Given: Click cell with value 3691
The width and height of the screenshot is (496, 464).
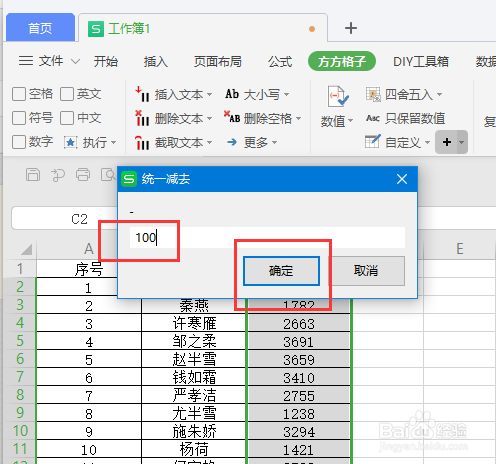Looking at the screenshot, I should 299,341.
